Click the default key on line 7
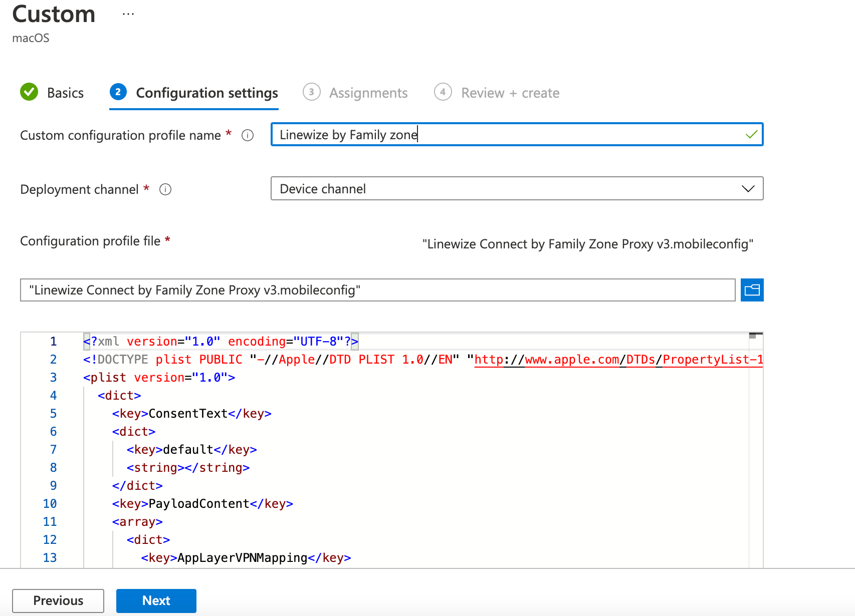 192,450
